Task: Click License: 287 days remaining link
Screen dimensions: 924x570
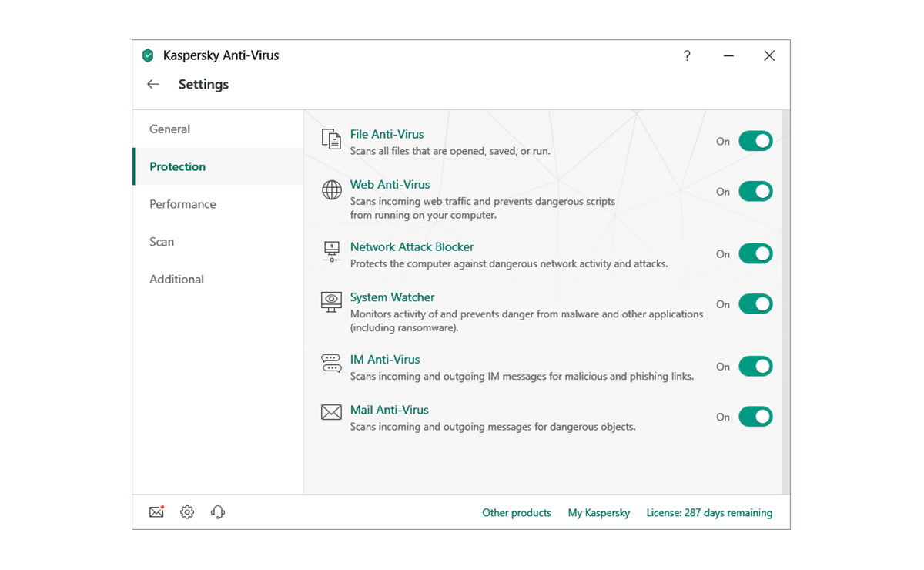Action: (x=709, y=513)
